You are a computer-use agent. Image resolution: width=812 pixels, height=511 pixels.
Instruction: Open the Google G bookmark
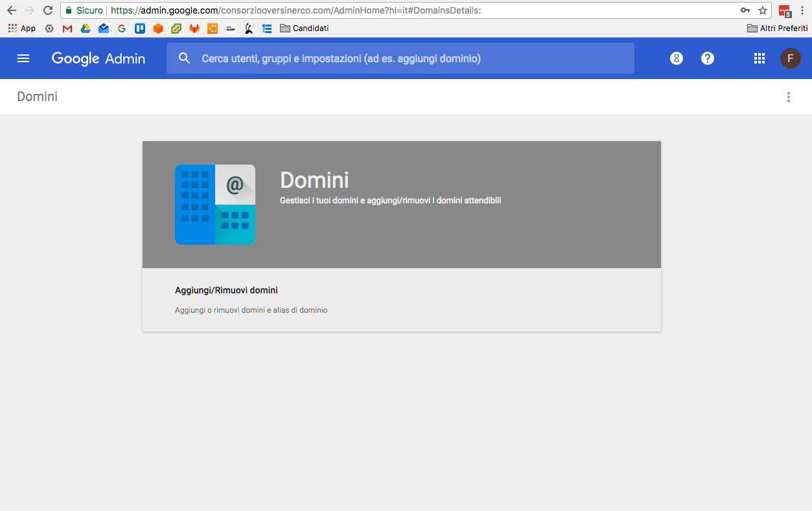122,28
